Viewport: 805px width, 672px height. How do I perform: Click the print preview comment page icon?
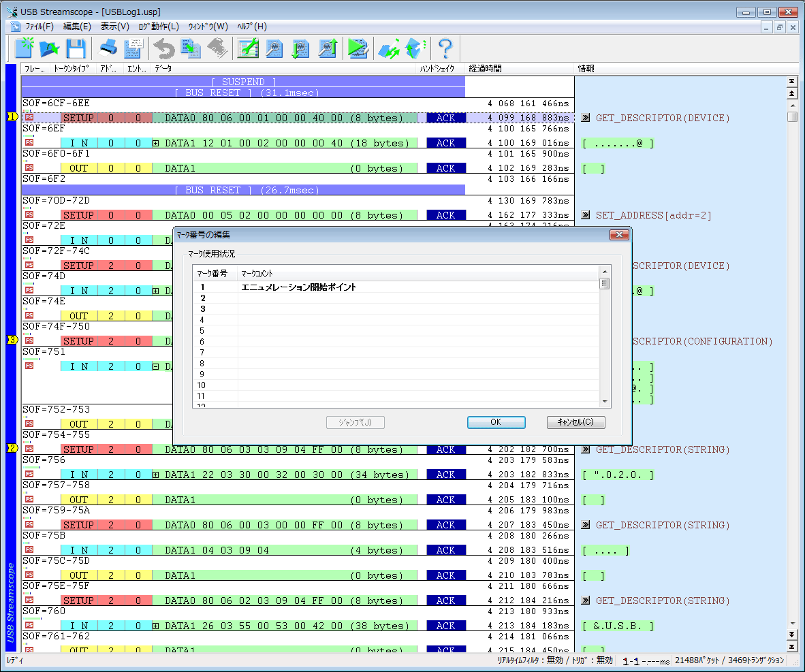click(133, 48)
